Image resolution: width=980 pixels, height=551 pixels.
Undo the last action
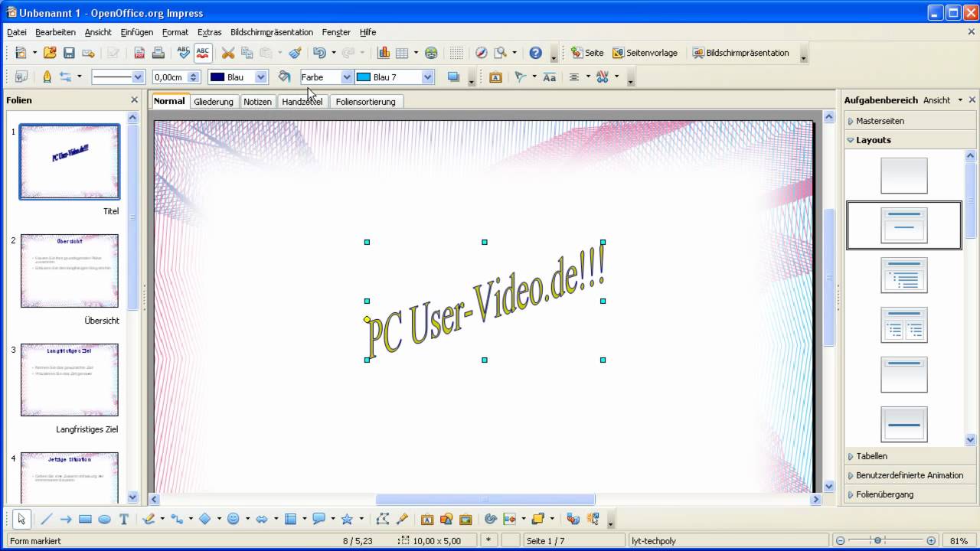(320, 53)
